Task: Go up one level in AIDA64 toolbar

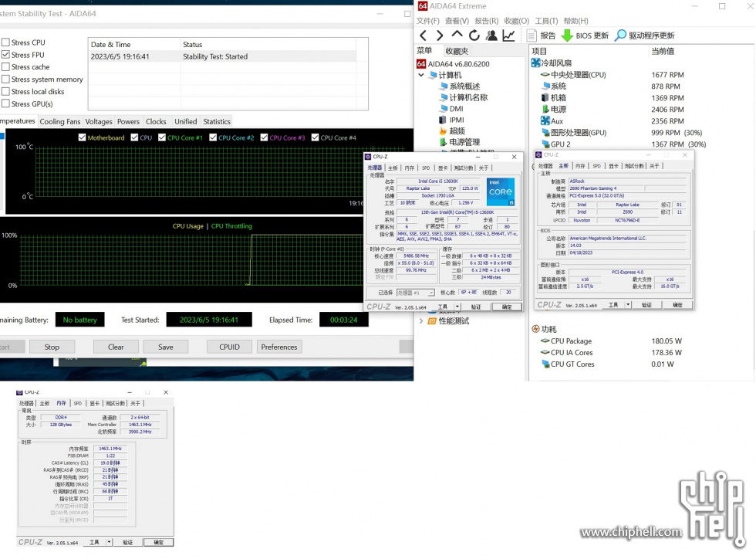Action: pyautogui.click(x=457, y=36)
